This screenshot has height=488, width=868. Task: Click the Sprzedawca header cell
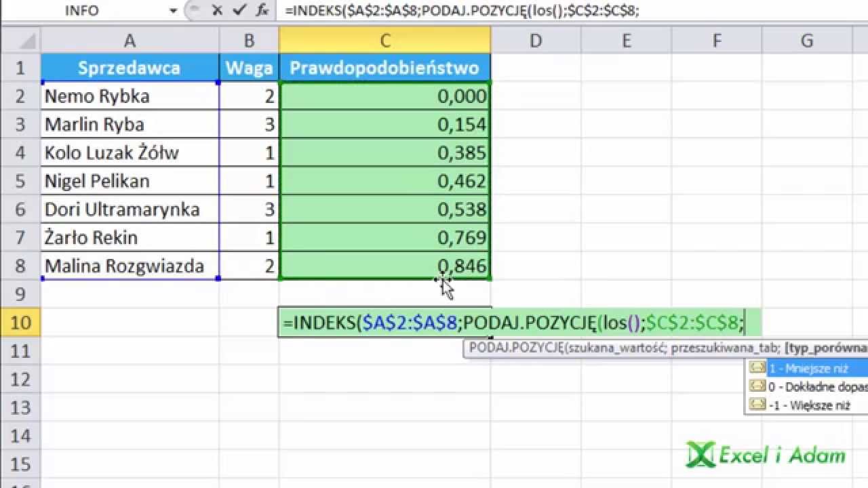(130, 68)
